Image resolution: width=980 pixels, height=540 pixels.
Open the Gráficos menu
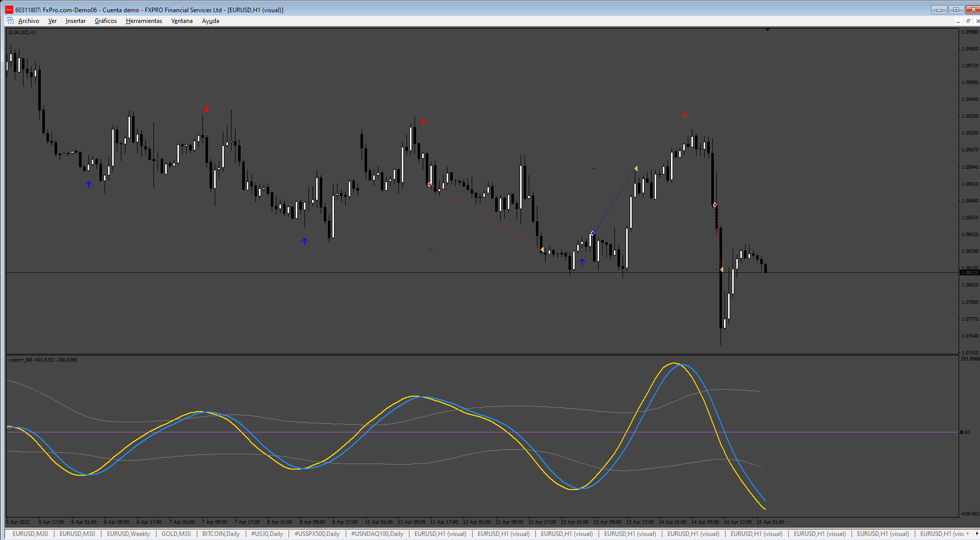coord(106,21)
